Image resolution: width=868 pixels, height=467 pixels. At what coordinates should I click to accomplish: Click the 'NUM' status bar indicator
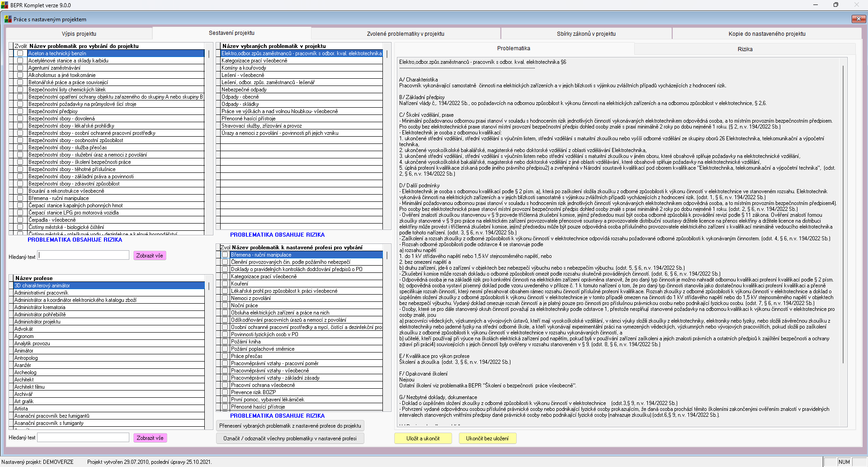tap(844, 462)
